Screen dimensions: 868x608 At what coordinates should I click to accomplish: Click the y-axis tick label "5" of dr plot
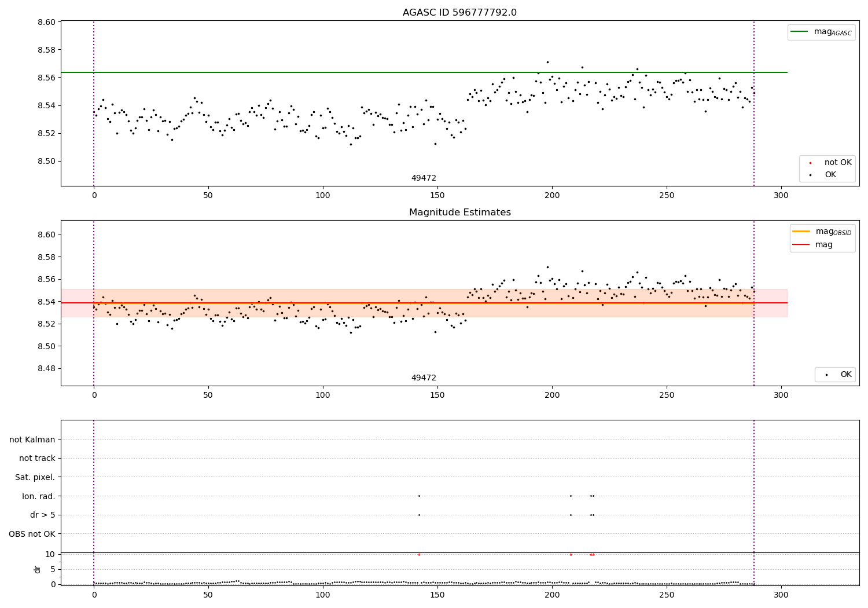pyautogui.click(x=53, y=569)
